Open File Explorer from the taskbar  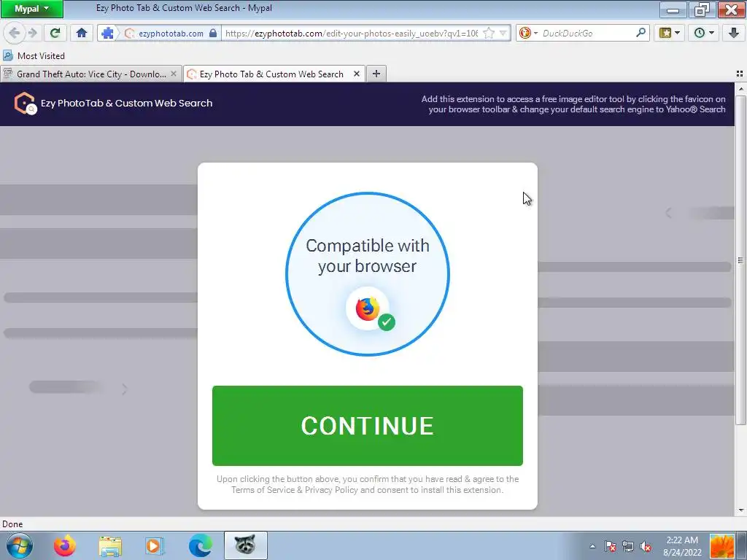(110, 545)
